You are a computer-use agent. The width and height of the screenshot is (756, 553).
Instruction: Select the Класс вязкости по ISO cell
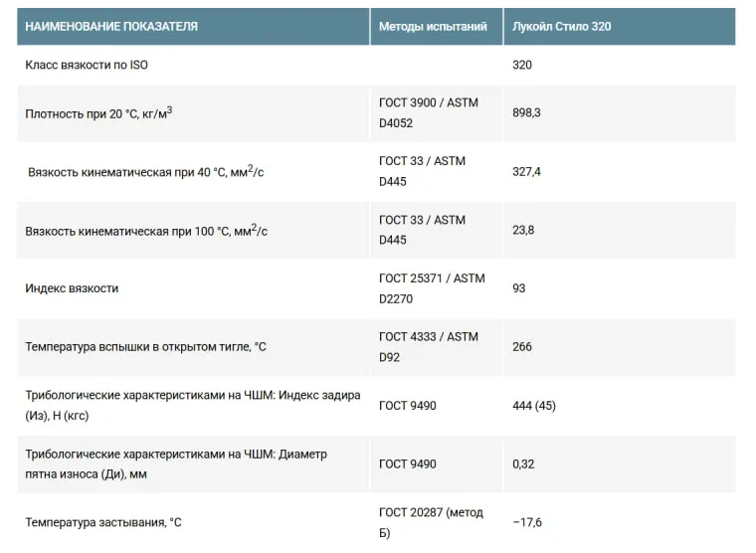pyautogui.click(x=87, y=65)
